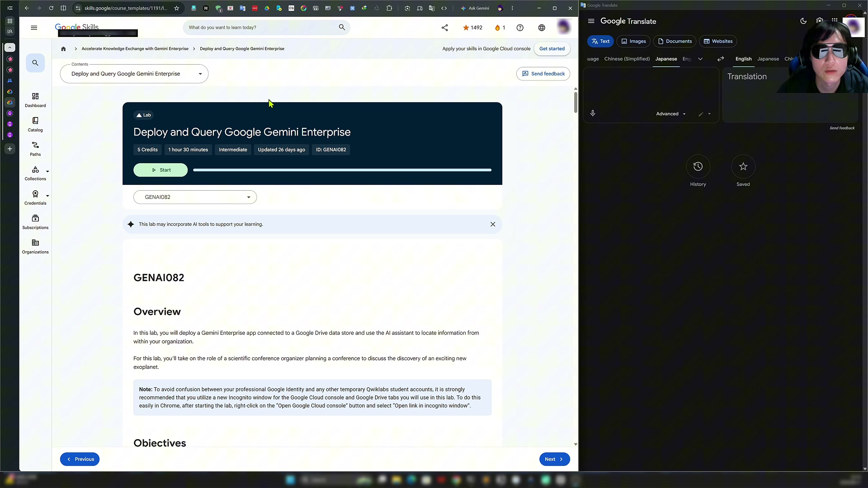The width and height of the screenshot is (868, 488).
Task: Expand the GENAI082 dropdown
Action: (195, 197)
